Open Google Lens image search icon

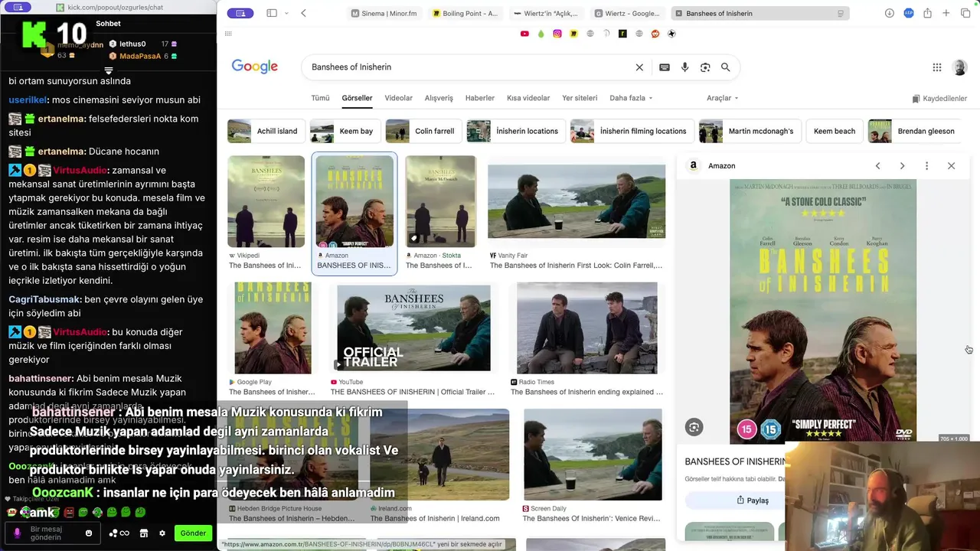pos(705,67)
